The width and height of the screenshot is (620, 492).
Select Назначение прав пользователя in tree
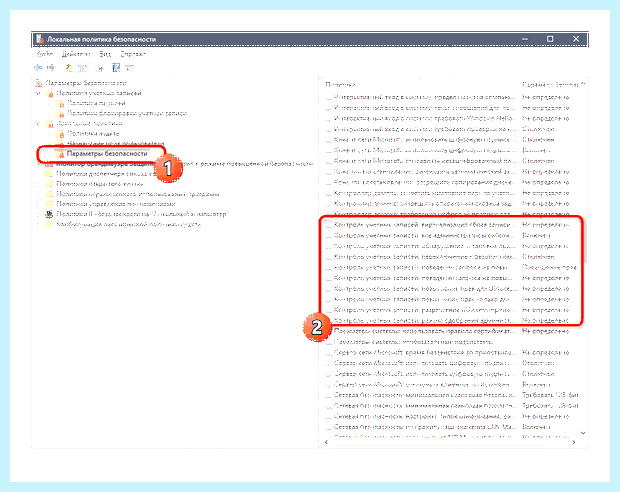pyautogui.click(x=115, y=144)
